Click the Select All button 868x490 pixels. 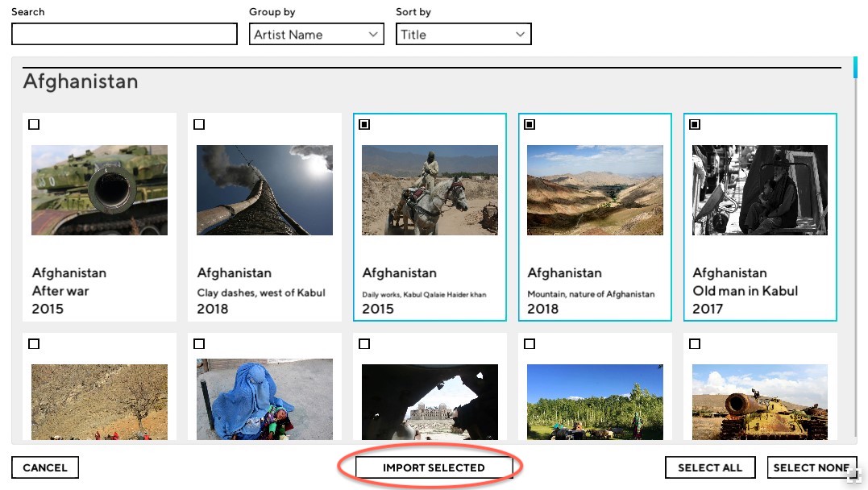[710, 467]
